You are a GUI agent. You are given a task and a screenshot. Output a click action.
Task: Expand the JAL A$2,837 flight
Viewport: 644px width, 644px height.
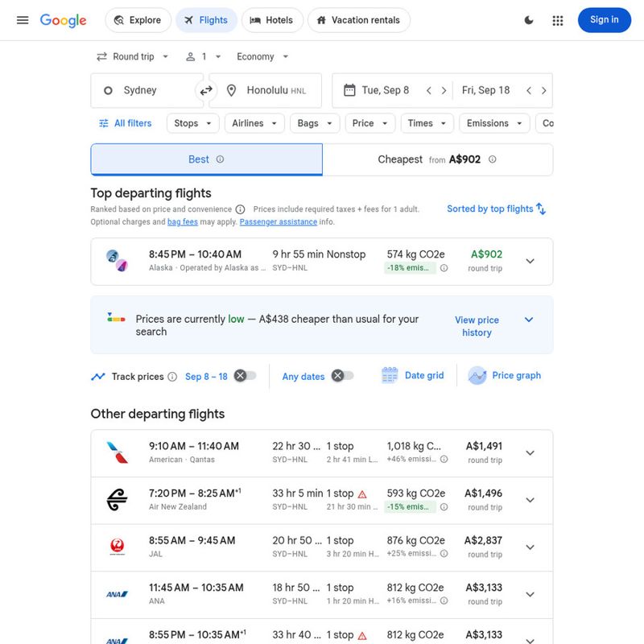click(530, 547)
